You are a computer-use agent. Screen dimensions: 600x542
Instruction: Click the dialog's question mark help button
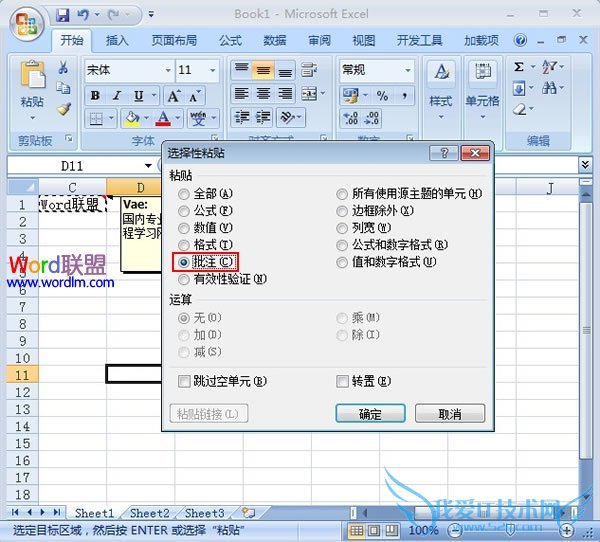click(444, 153)
